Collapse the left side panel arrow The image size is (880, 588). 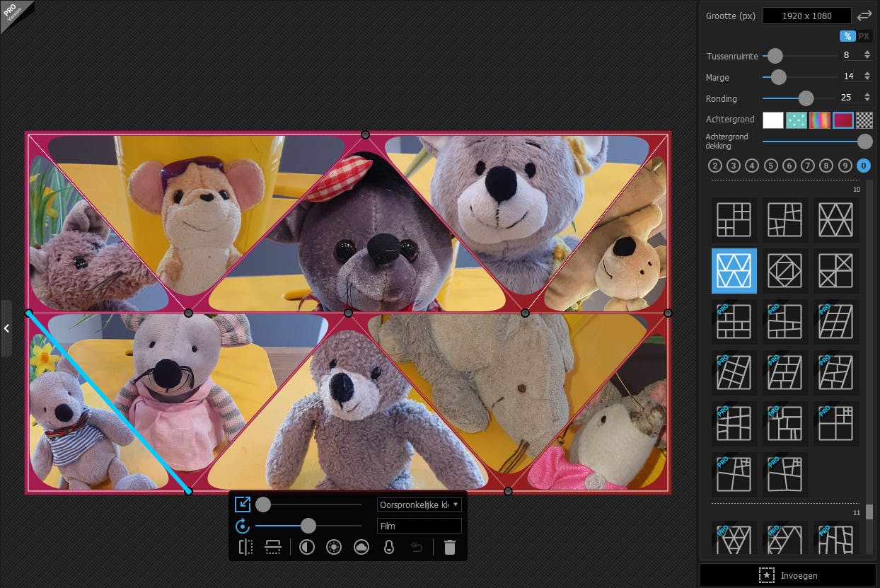click(x=6, y=328)
